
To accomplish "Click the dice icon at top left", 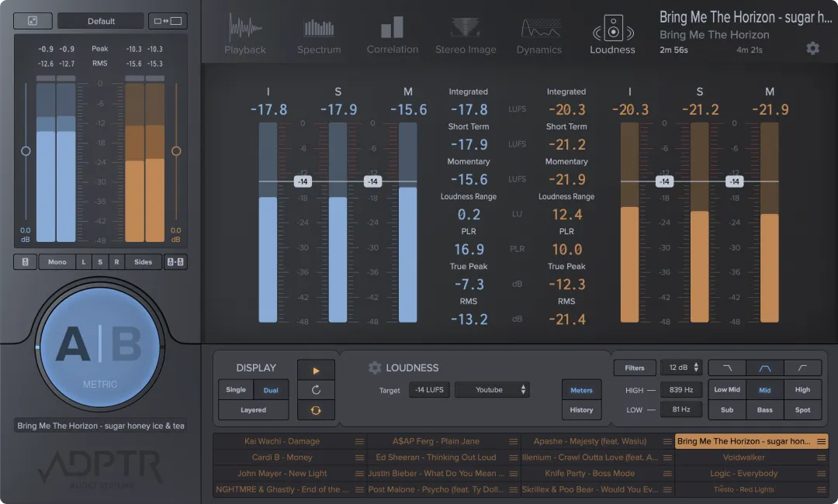I will (33, 21).
